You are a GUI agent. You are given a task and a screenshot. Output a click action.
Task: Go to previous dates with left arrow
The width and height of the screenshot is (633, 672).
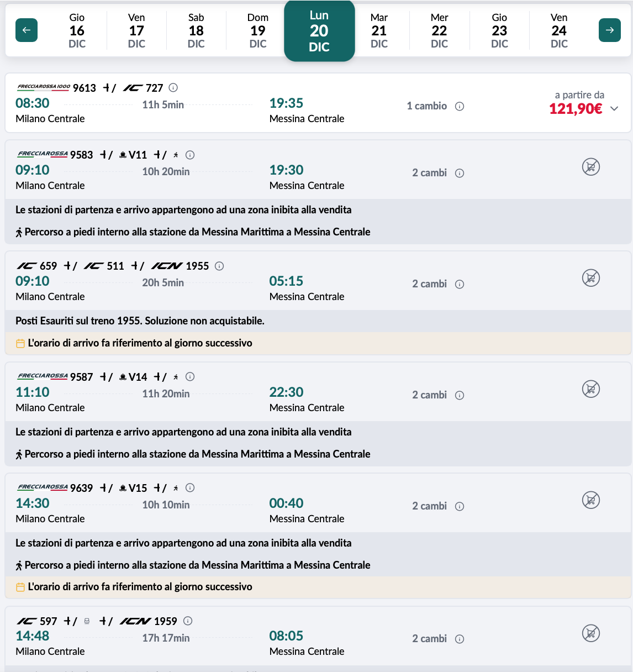27,30
